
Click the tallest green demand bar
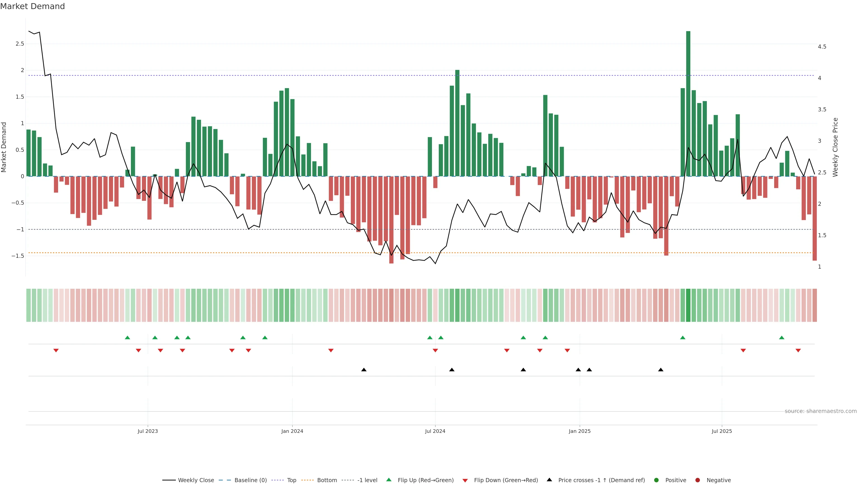pyautogui.click(x=688, y=101)
